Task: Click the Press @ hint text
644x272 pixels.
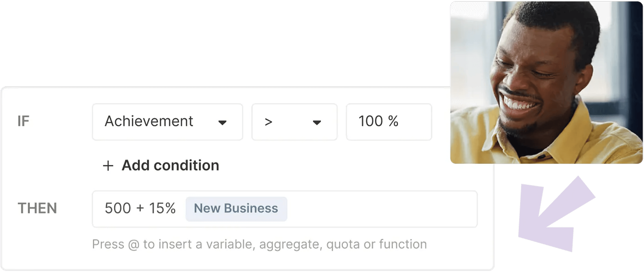Action: pyautogui.click(x=259, y=244)
